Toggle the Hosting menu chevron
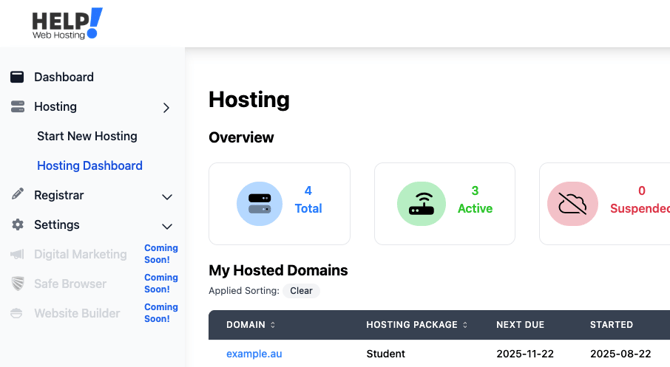The width and height of the screenshot is (670, 367). (x=167, y=108)
